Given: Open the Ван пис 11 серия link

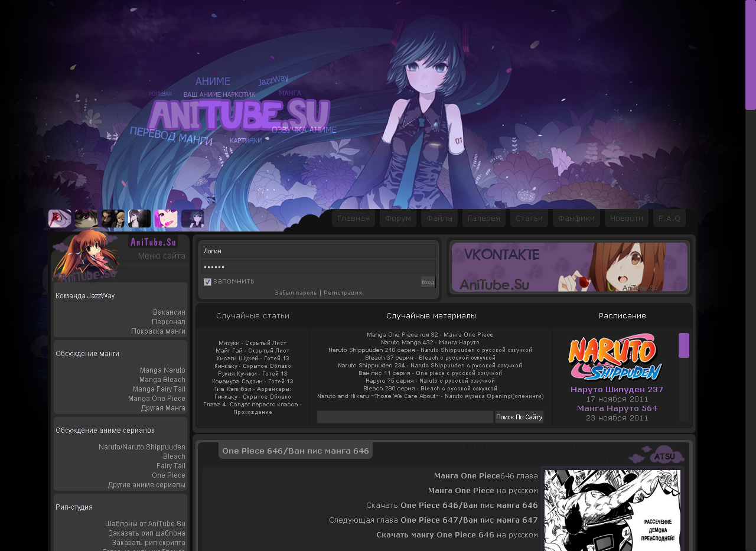Looking at the screenshot, I should 430,373.
